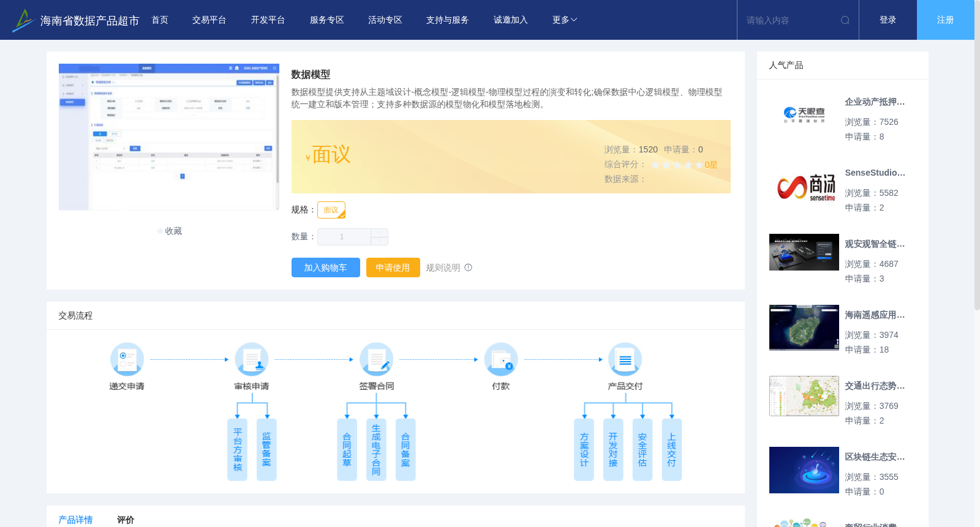Screen dimensions: 980x527
Task: Open the 规则说明 link
Action: point(443,267)
